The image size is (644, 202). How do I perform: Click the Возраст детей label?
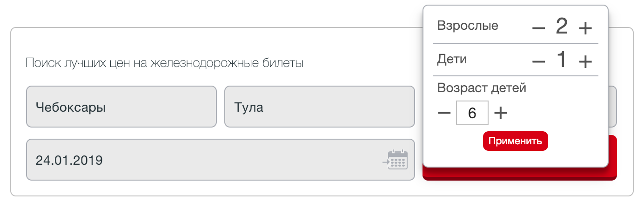click(482, 88)
